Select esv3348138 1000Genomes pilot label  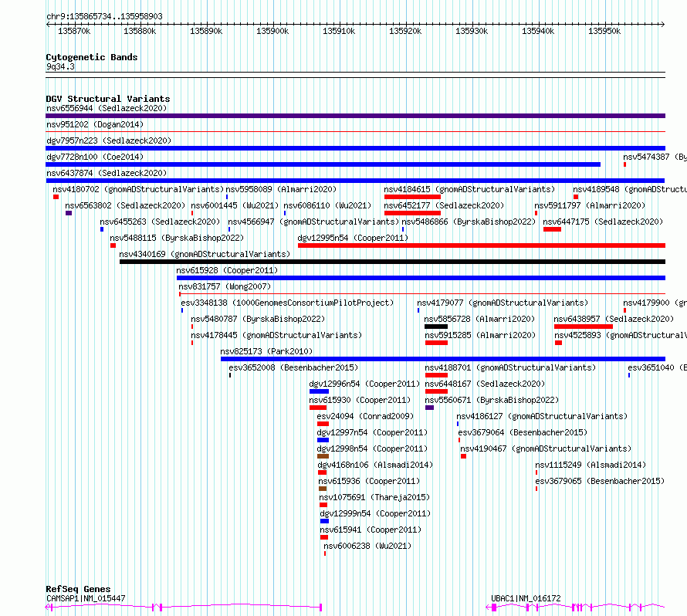point(287,303)
